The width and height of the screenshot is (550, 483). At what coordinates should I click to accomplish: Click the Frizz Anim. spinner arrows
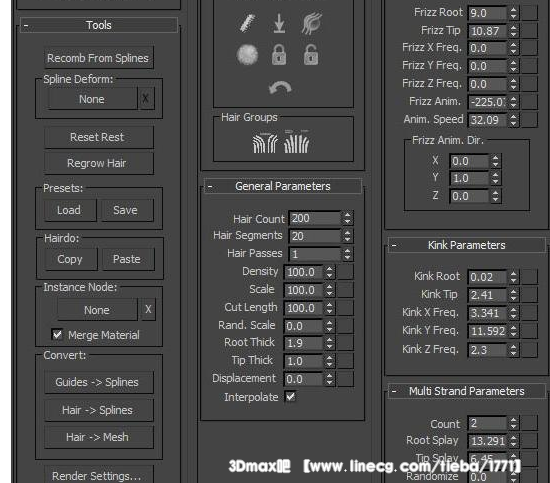pos(513,102)
